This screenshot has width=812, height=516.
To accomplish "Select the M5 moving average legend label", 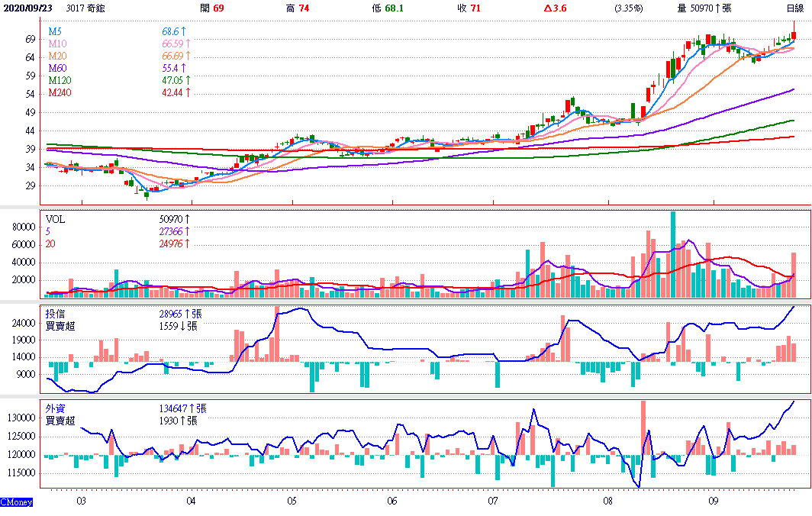I will pyautogui.click(x=55, y=31).
